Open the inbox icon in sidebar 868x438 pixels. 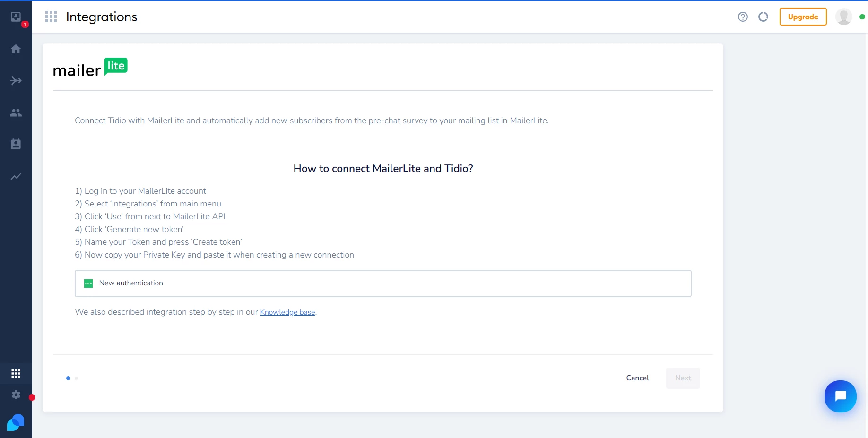[x=16, y=17]
